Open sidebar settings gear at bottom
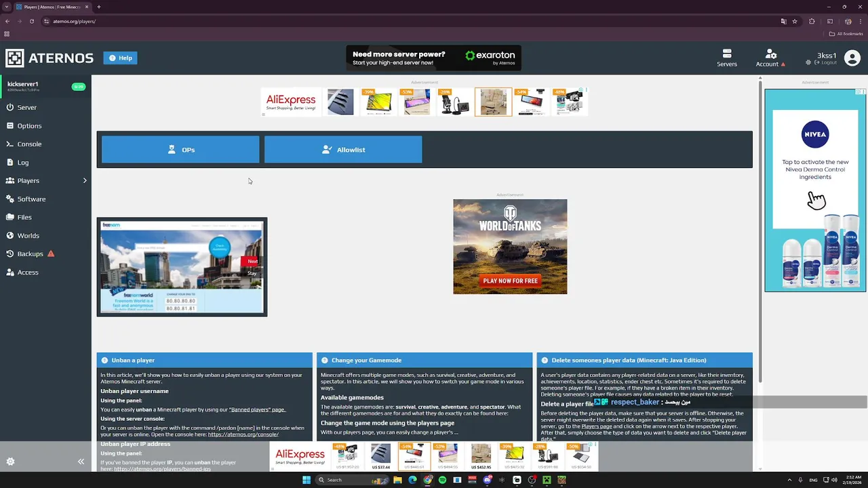 click(10, 462)
